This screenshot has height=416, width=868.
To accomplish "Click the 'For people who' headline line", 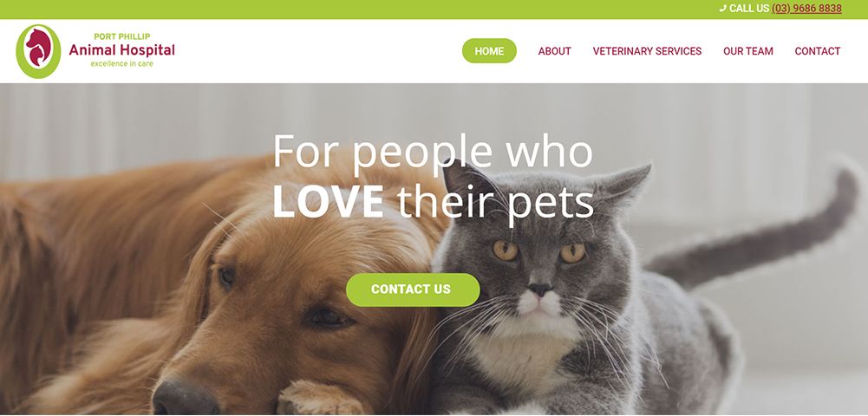I will [x=433, y=152].
